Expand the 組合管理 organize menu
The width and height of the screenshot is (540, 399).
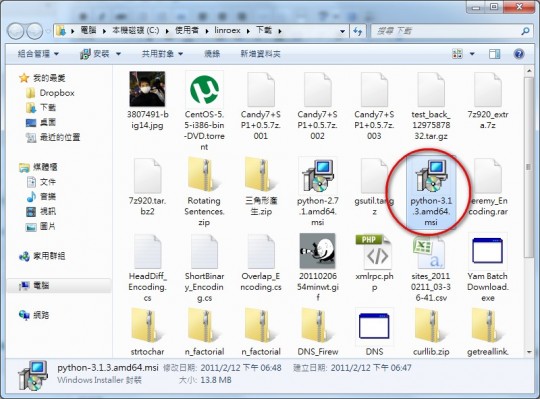pyautogui.click(x=38, y=54)
